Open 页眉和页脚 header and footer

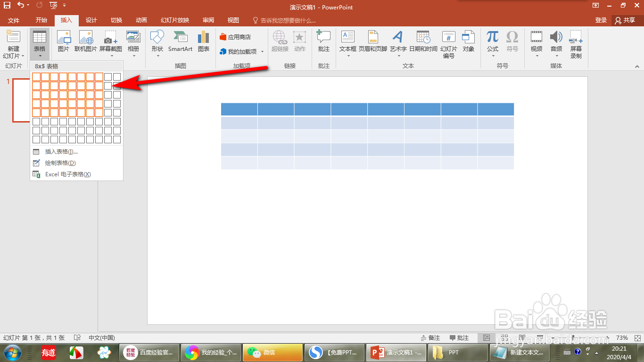373,41
